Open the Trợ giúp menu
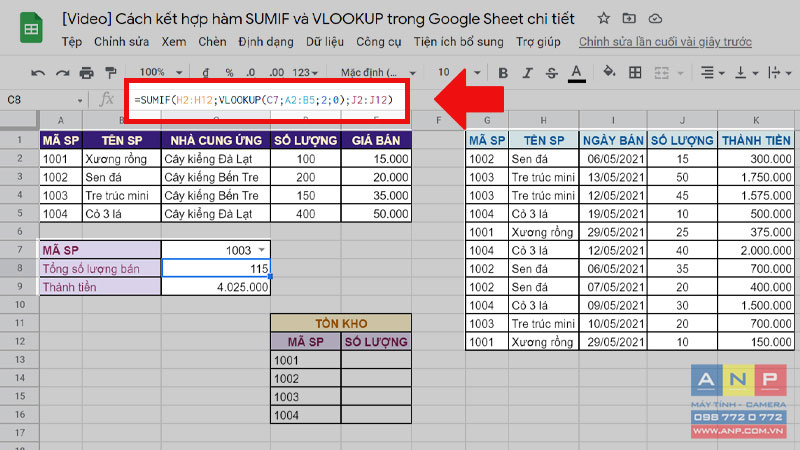 538,42
